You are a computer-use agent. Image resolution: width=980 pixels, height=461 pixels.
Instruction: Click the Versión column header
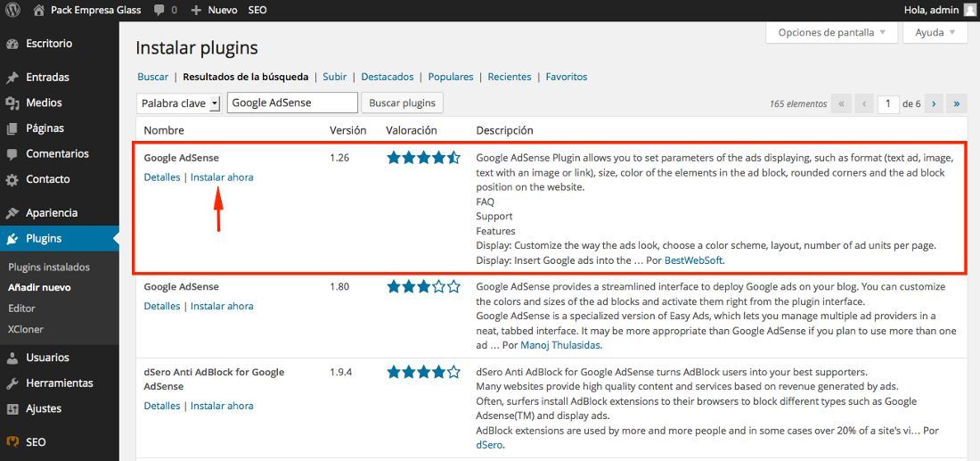tap(348, 131)
